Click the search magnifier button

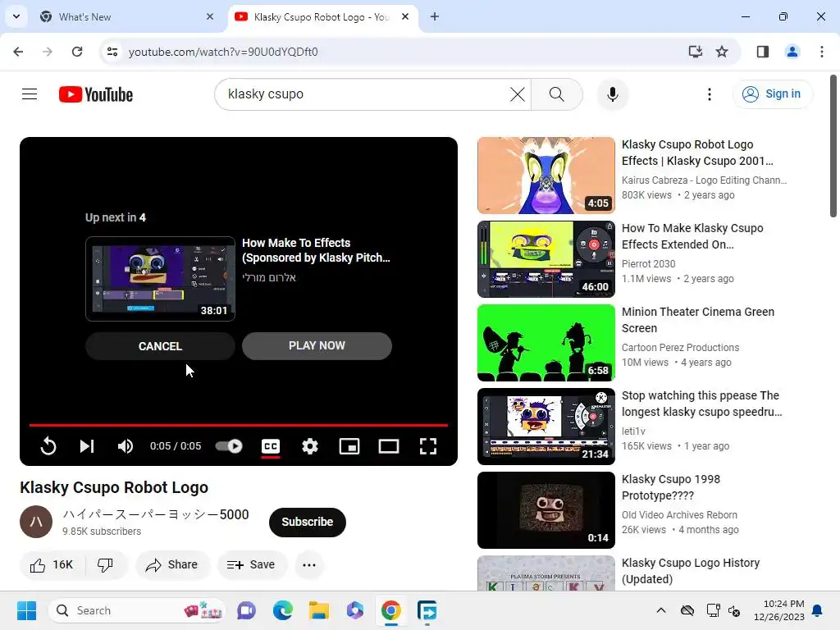pyautogui.click(x=557, y=94)
